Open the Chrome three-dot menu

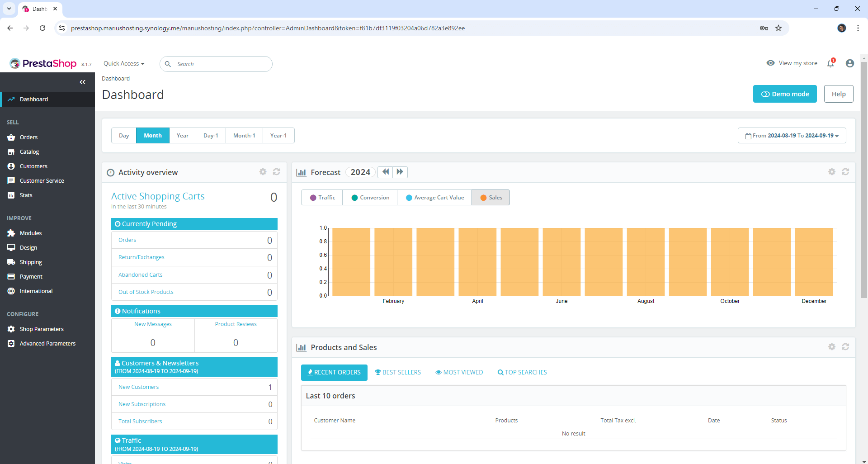pos(858,28)
